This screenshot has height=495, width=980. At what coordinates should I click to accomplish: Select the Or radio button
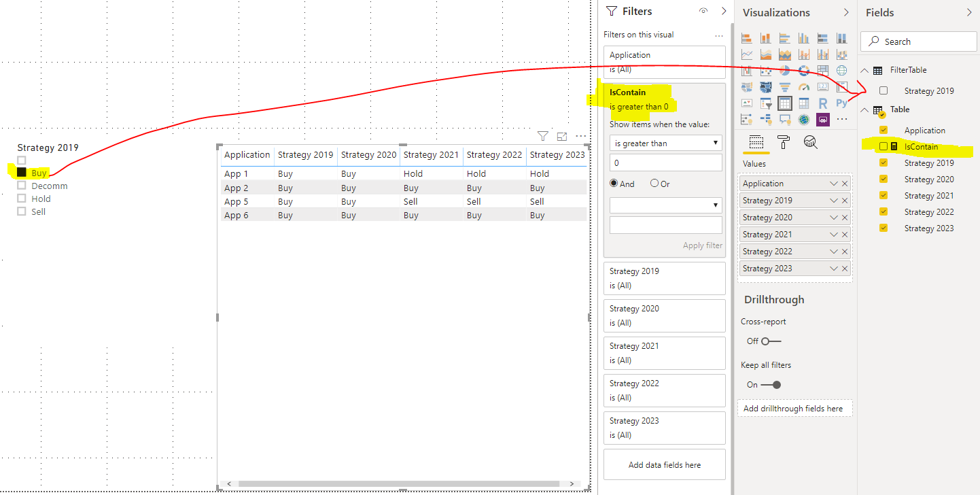click(654, 184)
